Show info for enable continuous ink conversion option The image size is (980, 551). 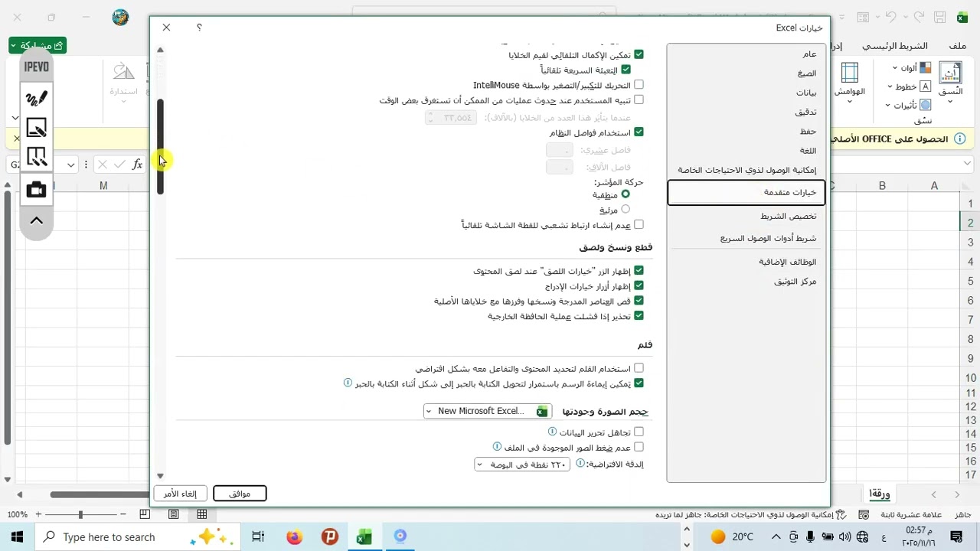[348, 383]
